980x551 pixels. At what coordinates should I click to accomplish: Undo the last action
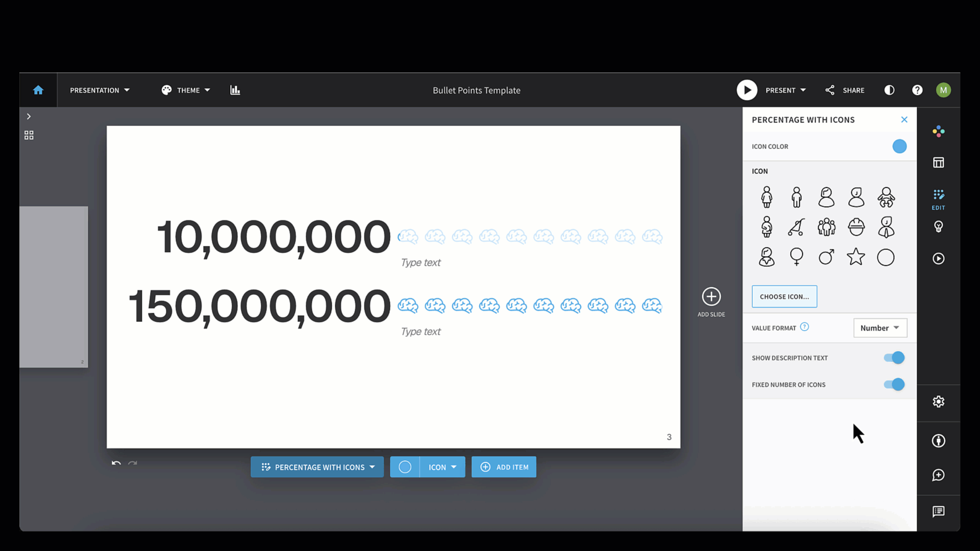point(116,463)
